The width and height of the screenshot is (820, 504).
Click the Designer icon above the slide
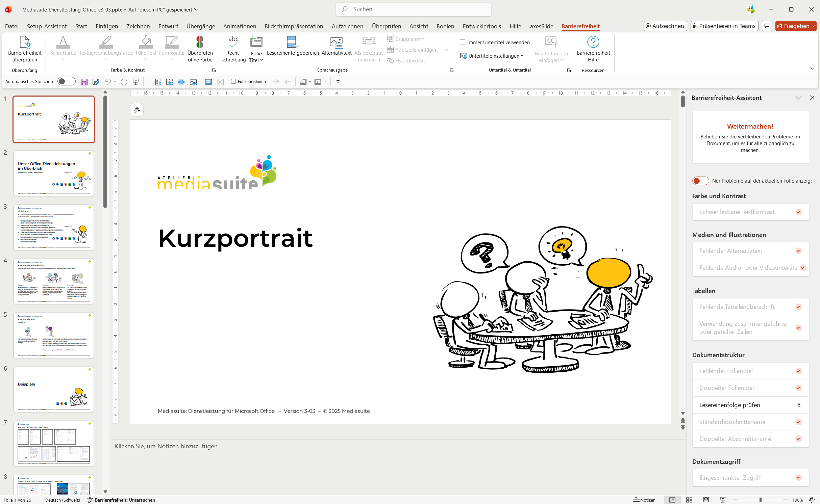tap(137, 110)
